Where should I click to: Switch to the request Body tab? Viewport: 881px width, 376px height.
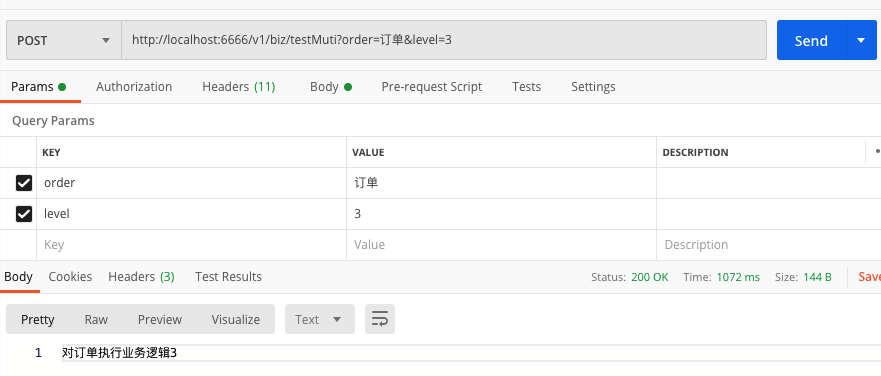click(x=331, y=87)
